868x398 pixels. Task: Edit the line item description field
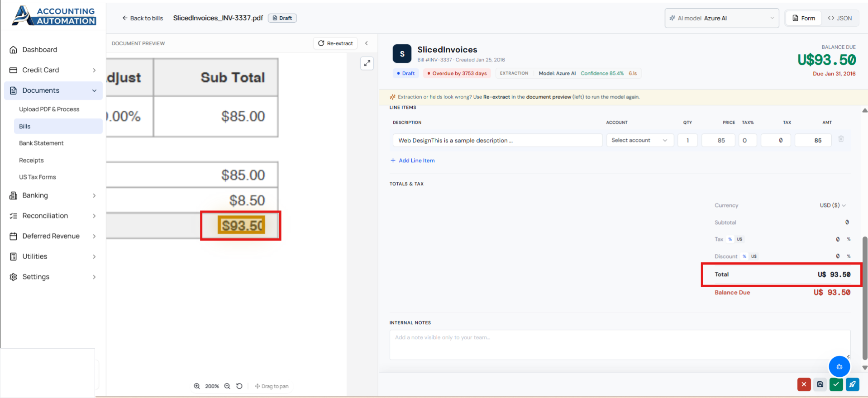[x=497, y=140]
